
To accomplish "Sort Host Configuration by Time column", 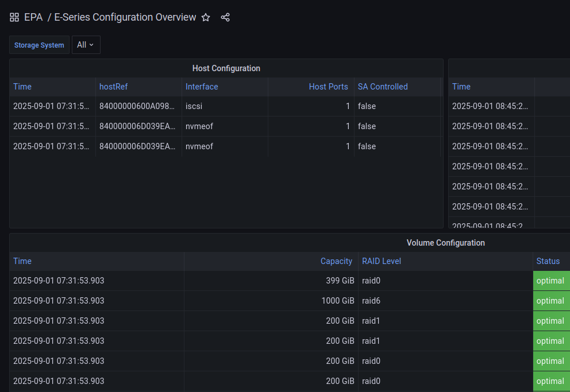I will click(22, 87).
